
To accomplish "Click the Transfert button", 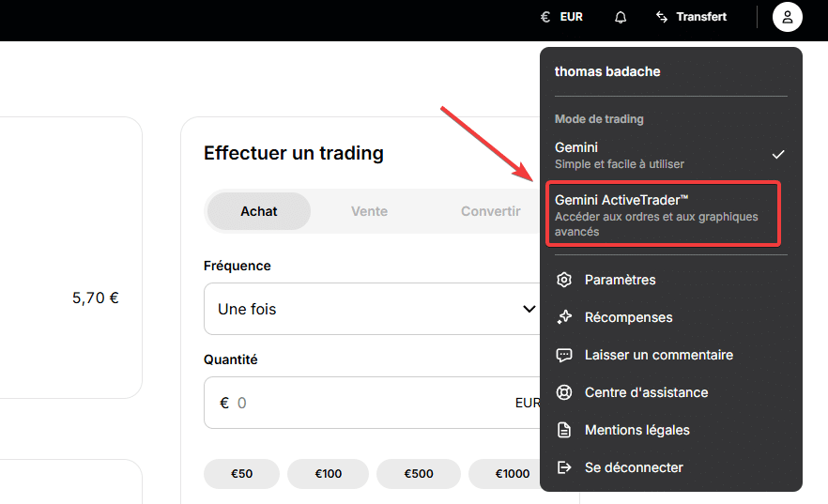I will pos(691,17).
